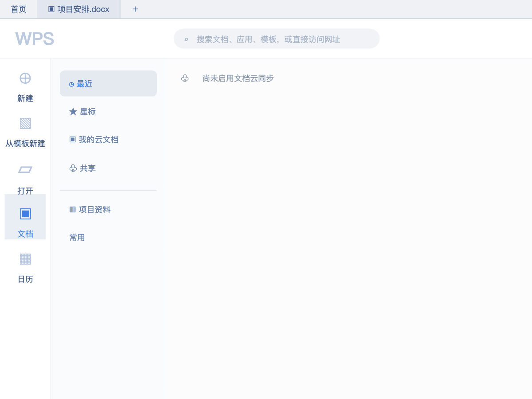Click the cloud sync icon beside 尚未启用文档云同步
Viewport: 532px width, 399px height.
185,78
